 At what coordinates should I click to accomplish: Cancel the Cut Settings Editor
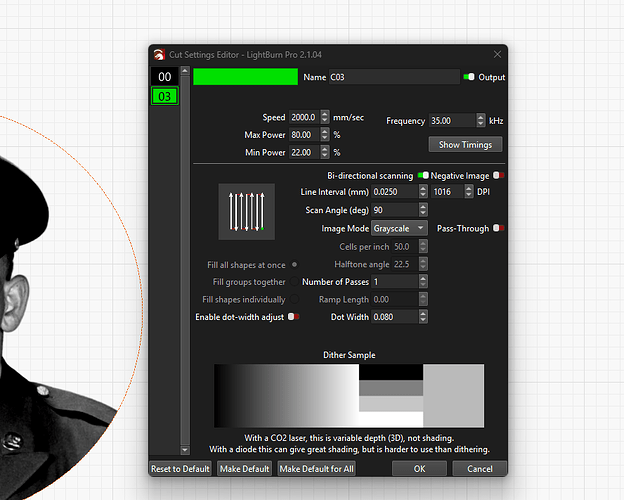click(480, 469)
